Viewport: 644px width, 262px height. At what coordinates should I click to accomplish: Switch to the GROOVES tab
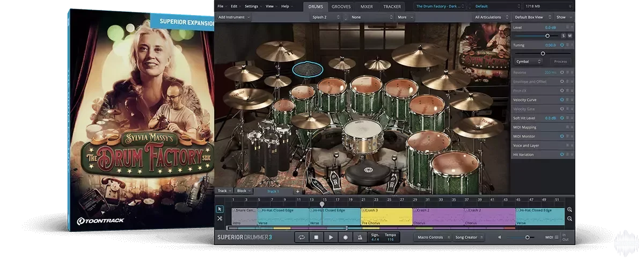pyautogui.click(x=341, y=6)
